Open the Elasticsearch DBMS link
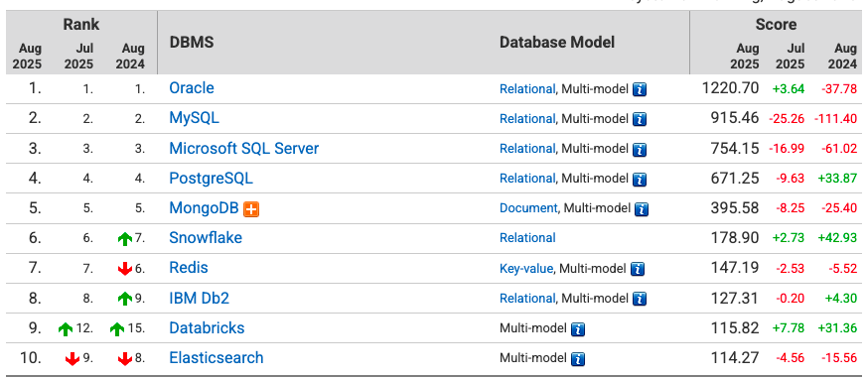This screenshot has width=868, height=378. (217, 357)
